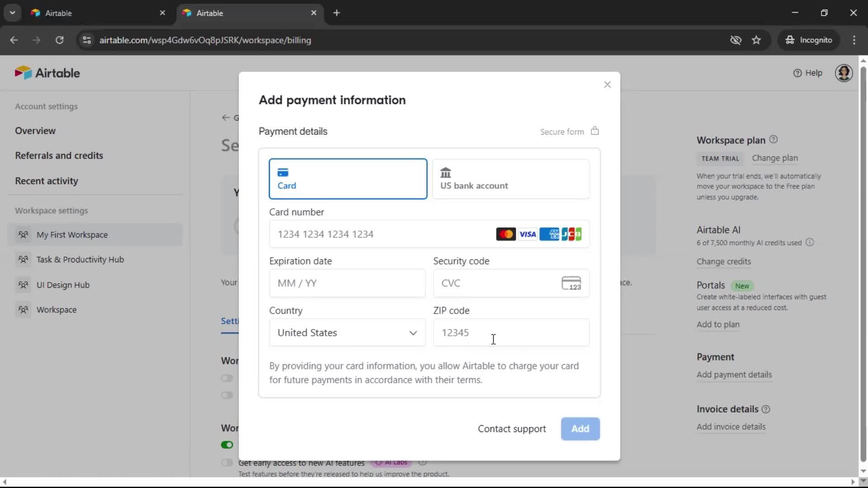Click Contact support link
Viewport: 868px width, 488px height.
(512, 429)
